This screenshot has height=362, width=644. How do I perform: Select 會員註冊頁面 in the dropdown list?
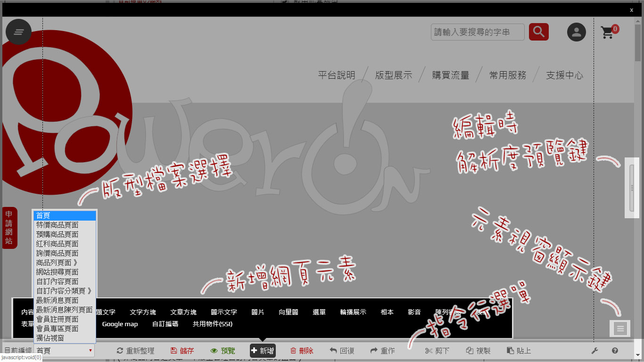65,319
